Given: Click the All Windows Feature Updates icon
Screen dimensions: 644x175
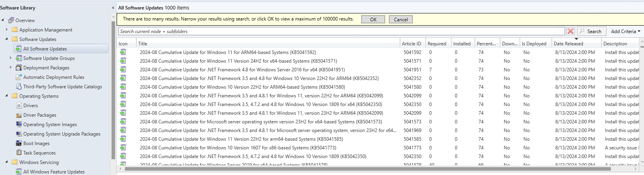Looking at the screenshot, I should [x=19, y=171].
